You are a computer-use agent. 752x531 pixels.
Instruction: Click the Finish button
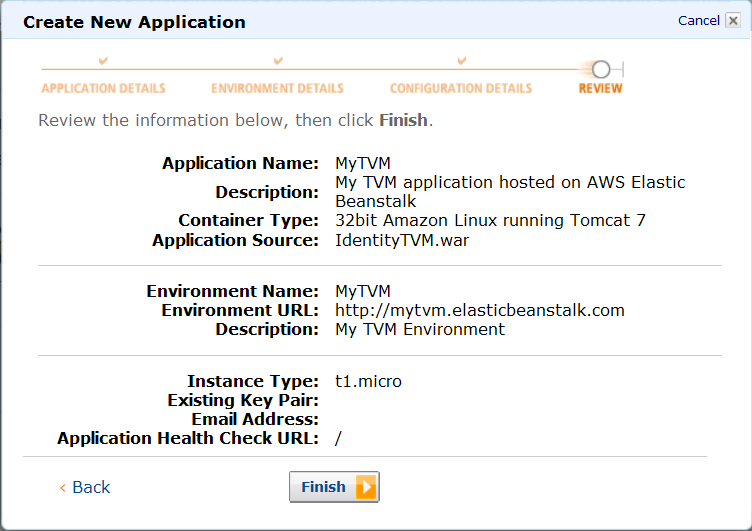(x=334, y=487)
